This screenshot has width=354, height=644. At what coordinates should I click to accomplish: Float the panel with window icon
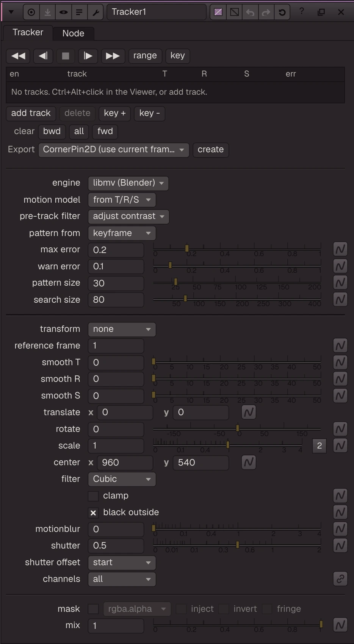click(x=321, y=12)
